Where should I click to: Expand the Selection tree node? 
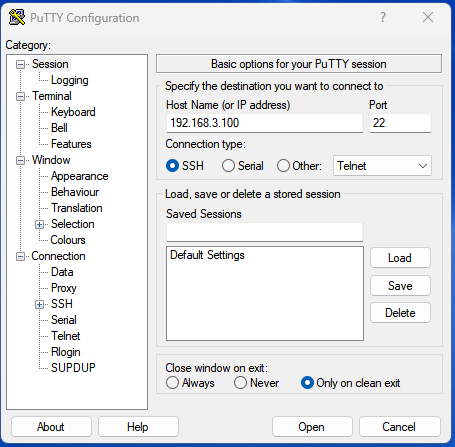(39, 225)
